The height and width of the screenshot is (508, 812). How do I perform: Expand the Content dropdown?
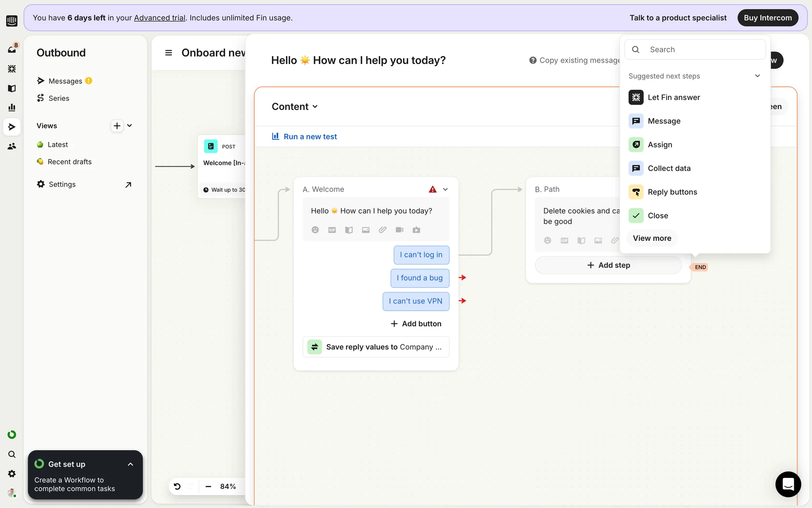click(295, 107)
